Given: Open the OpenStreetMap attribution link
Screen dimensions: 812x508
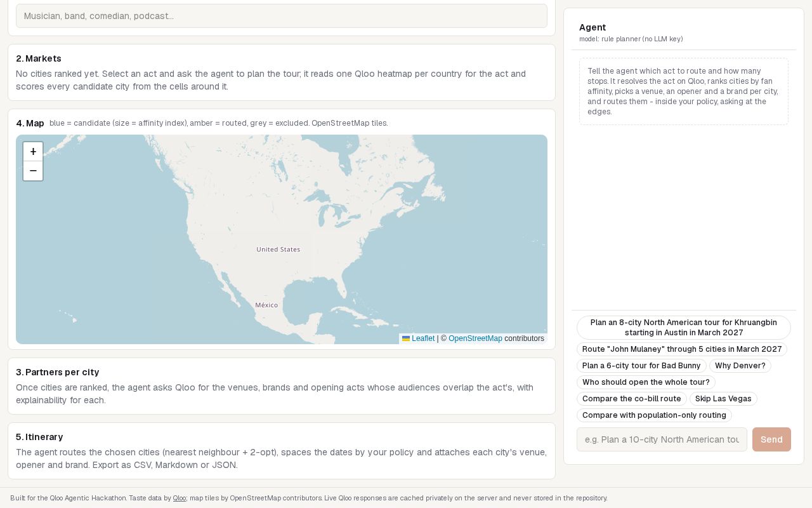Looking at the screenshot, I should point(475,338).
